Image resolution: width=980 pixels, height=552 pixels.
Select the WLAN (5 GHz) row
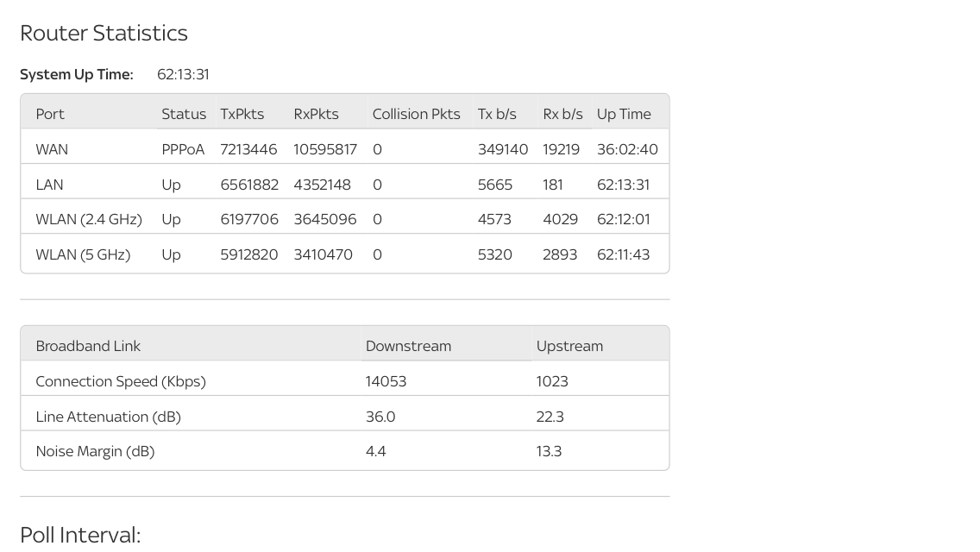pos(83,254)
